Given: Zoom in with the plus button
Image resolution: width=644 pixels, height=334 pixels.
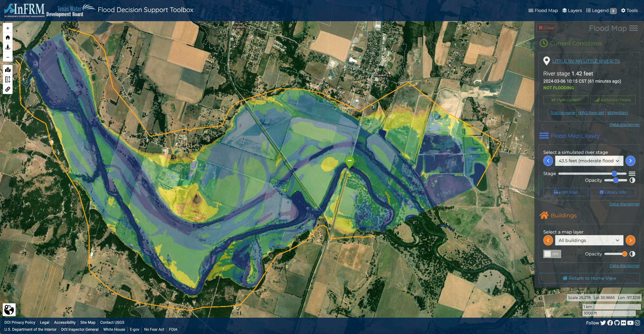Looking at the screenshot, I should pyautogui.click(x=8, y=28).
